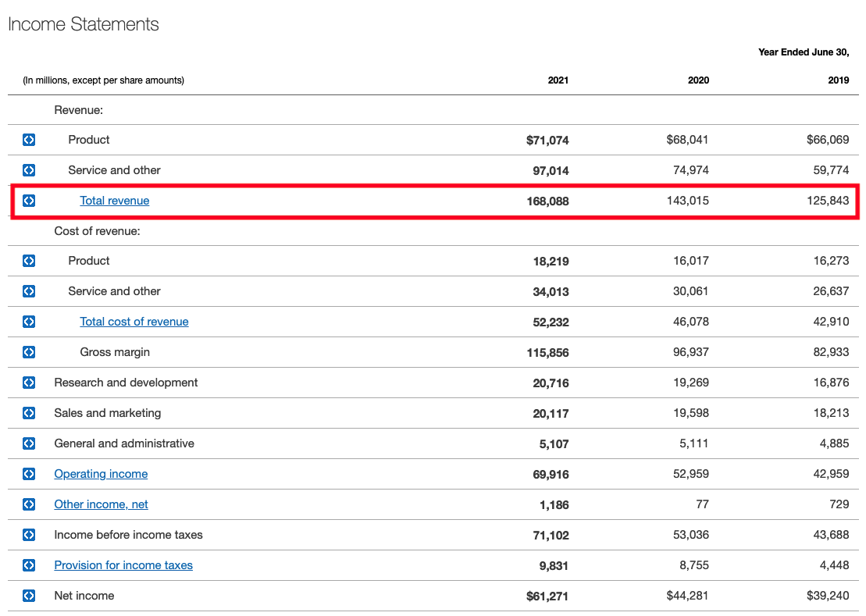Open the Provision for income taxes link
The image size is (866, 616).
tap(123, 565)
